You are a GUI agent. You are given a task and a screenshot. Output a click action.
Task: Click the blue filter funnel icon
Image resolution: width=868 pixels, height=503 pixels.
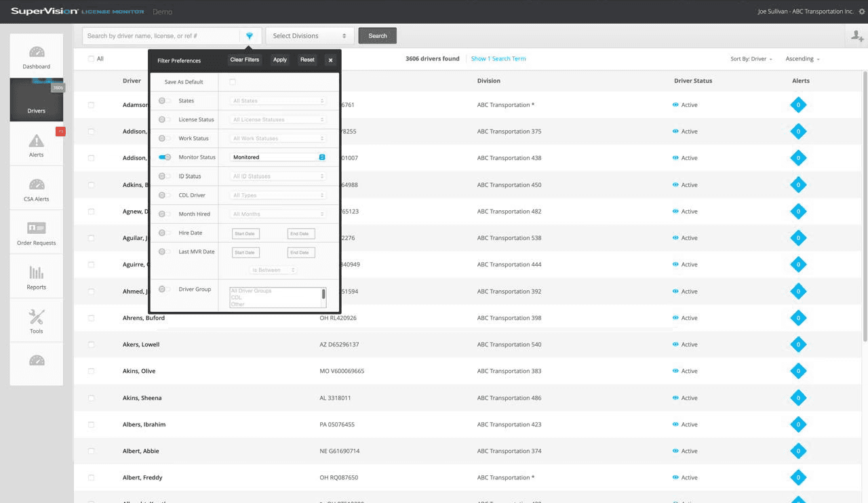(250, 36)
